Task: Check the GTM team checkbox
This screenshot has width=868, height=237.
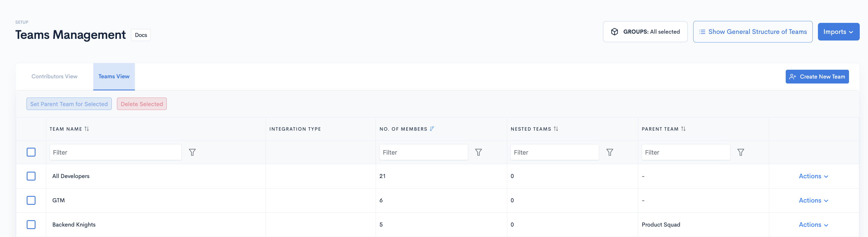Action: [31, 201]
